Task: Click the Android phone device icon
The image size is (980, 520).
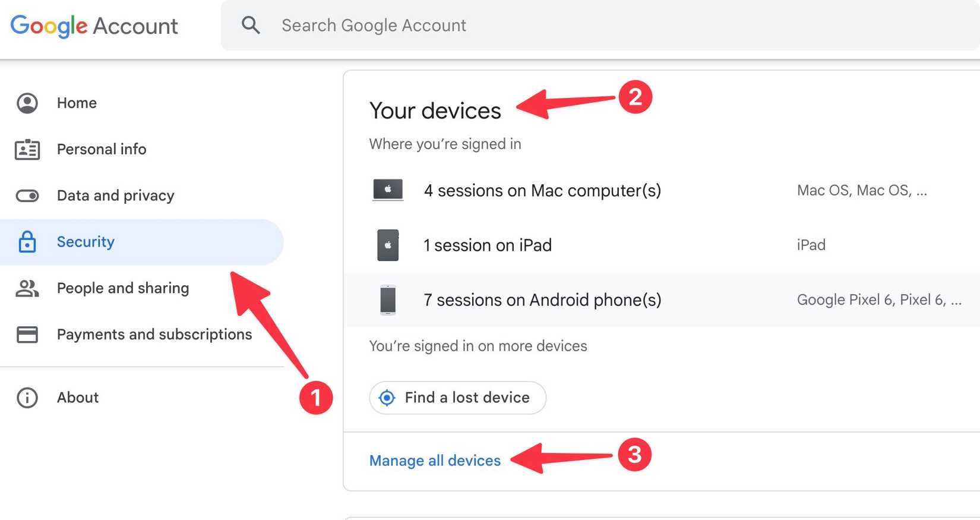Action: click(x=388, y=300)
